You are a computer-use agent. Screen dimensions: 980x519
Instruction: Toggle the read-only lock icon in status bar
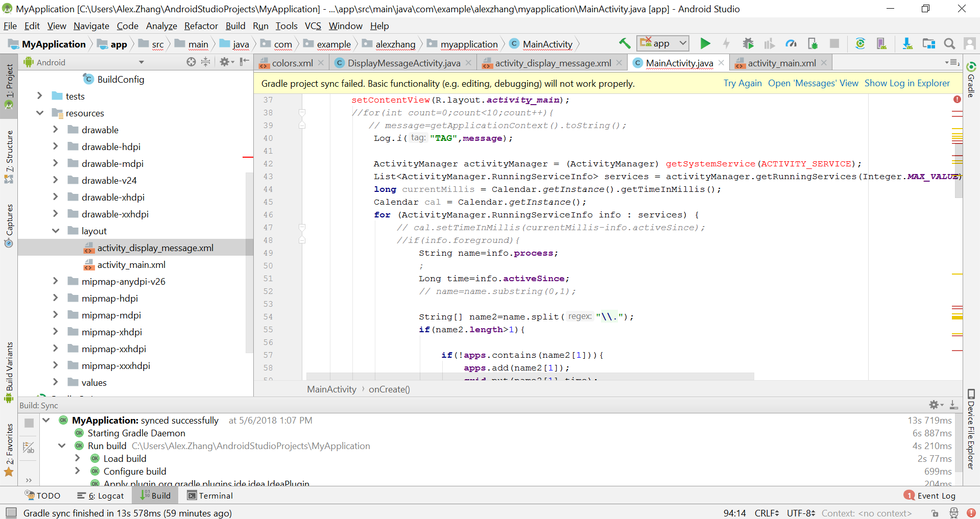point(935,513)
